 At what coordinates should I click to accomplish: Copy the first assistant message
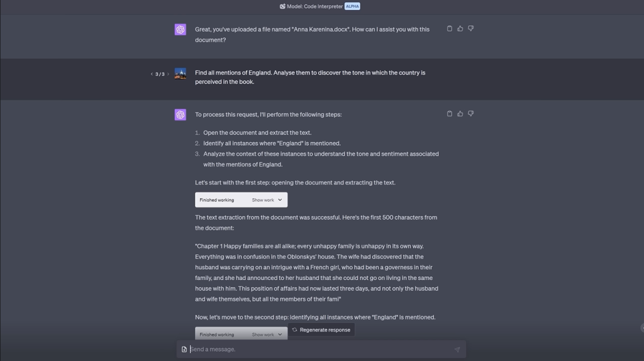pyautogui.click(x=449, y=28)
